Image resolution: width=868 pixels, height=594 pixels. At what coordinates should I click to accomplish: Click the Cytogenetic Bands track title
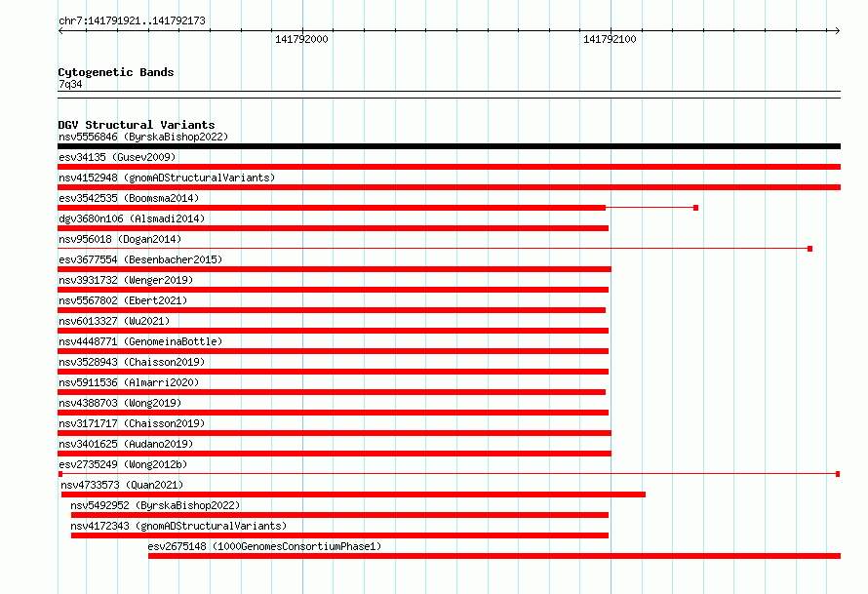[x=116, y=72]
